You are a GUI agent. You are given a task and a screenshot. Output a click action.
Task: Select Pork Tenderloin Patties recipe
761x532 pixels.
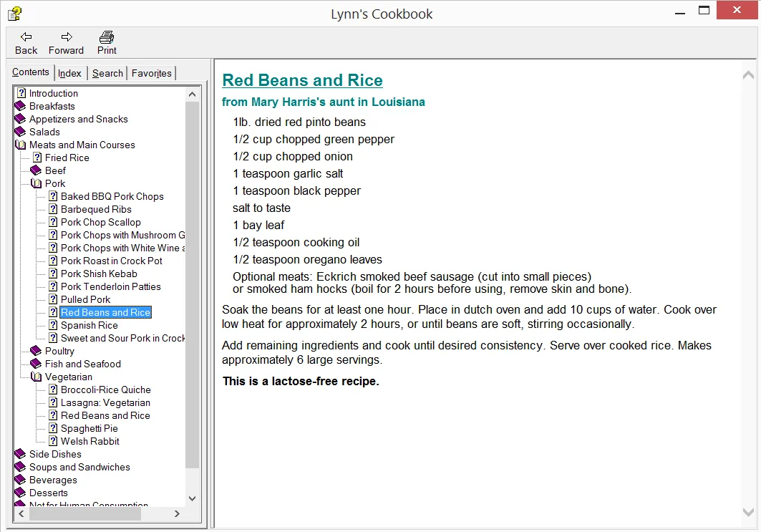click(111, 286)
